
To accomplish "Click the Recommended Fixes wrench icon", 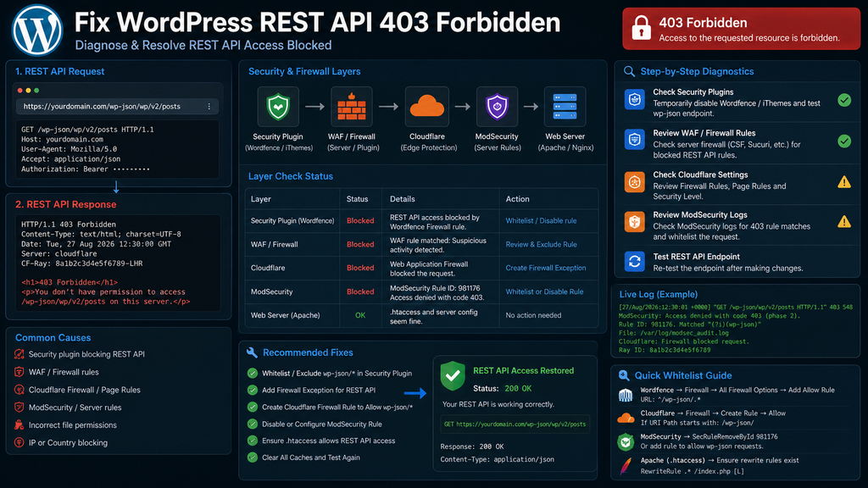I will (252, 352).
